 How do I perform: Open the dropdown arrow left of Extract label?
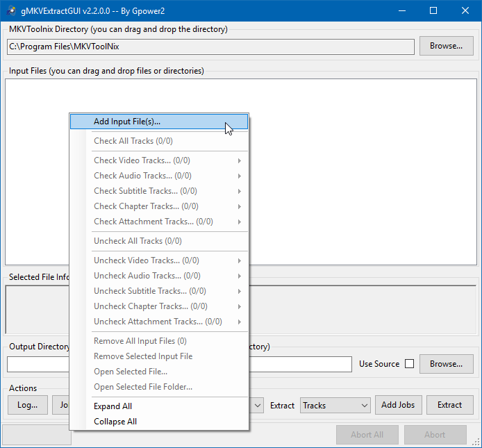coord(258,406)
